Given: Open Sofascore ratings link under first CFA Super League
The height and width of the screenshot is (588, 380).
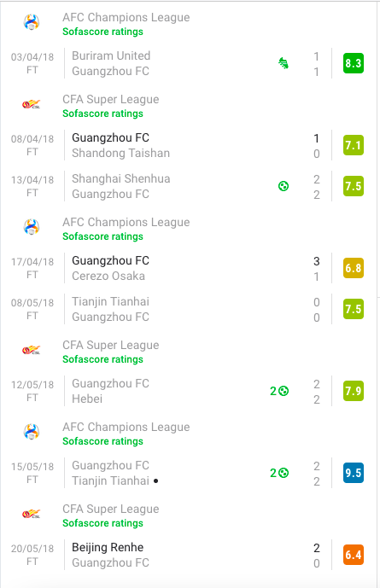Looking at the screenshot, I should (102, 114).
